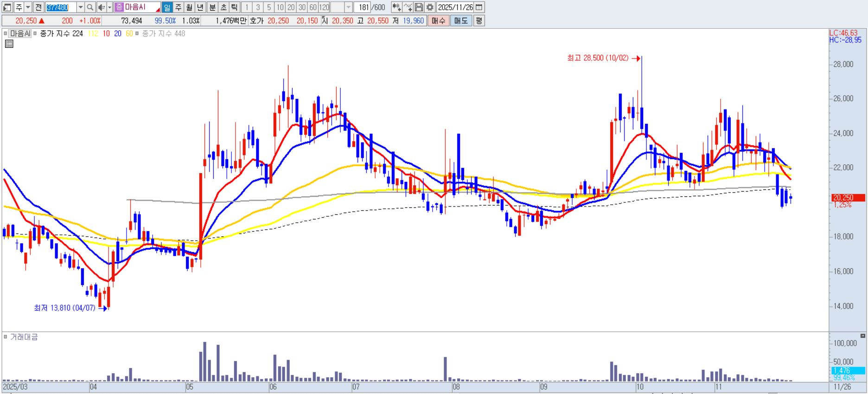Expand the stock code history dropdown

[80, 7]
